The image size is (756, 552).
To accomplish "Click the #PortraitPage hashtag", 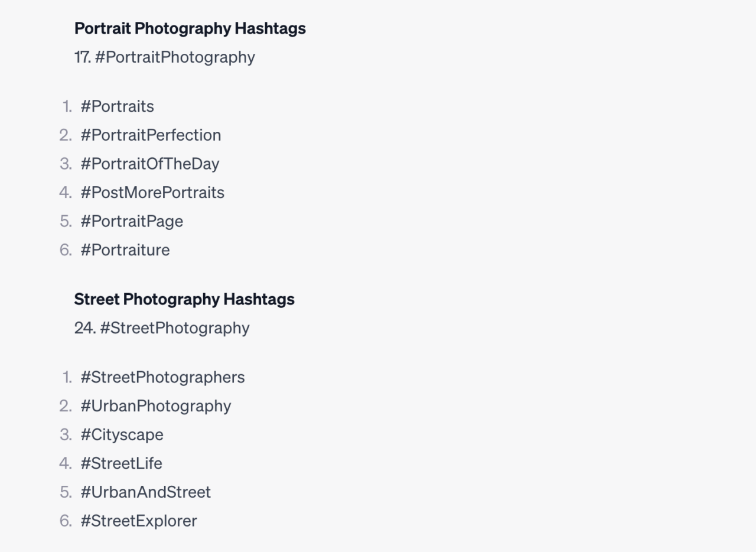I will pos(132,221).
